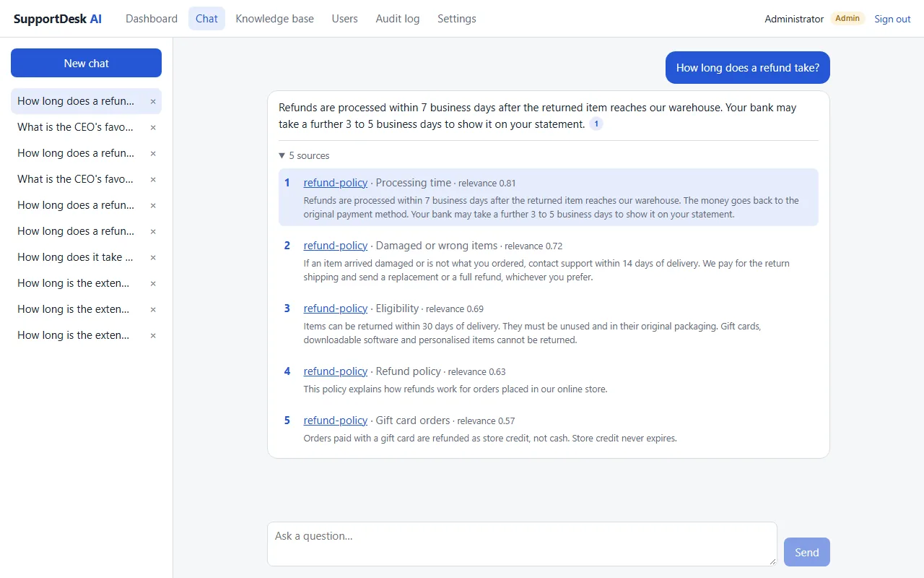Click the "relevance 0.57" score
Image resolution: width=924 pixels, height=578 pixels.
tap(486, 421)
